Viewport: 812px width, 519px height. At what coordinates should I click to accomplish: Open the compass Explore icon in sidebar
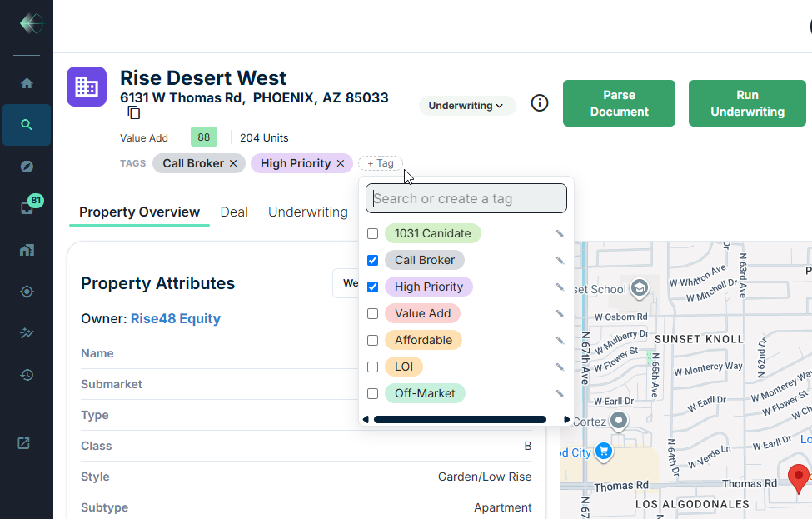pyautogui.click(x=27, y=167)
